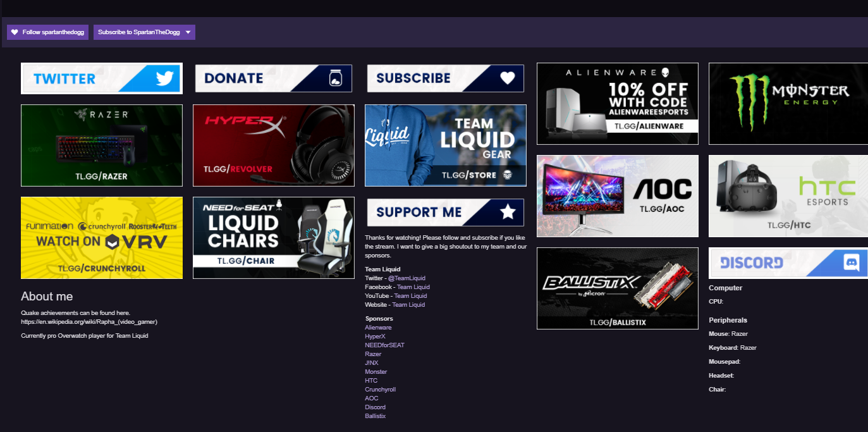This screenshot has height=432, width=868.
Task: Click the donation jar icon
Action: tap(336, 78)
